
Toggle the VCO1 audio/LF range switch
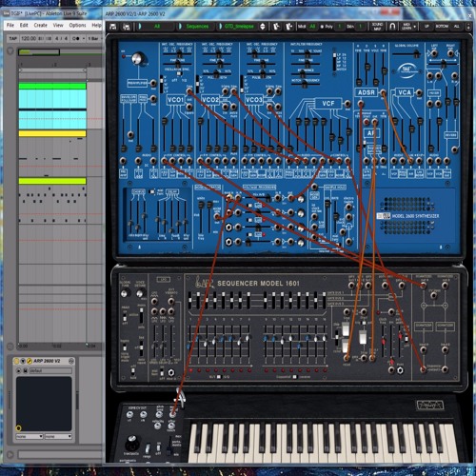click(x=162, y=84)
